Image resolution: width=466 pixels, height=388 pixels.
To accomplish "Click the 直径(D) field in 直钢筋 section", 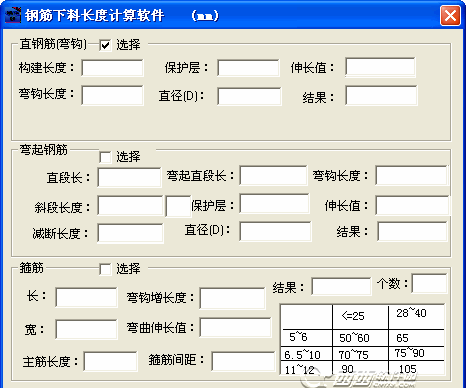I will (249, 96).
